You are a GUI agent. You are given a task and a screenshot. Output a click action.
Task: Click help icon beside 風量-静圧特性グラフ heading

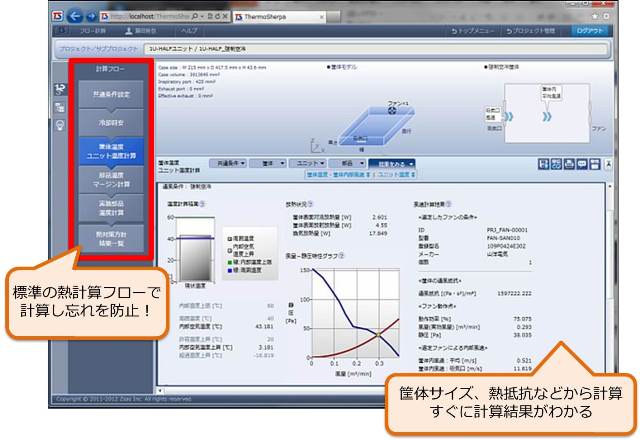point(342,256)
